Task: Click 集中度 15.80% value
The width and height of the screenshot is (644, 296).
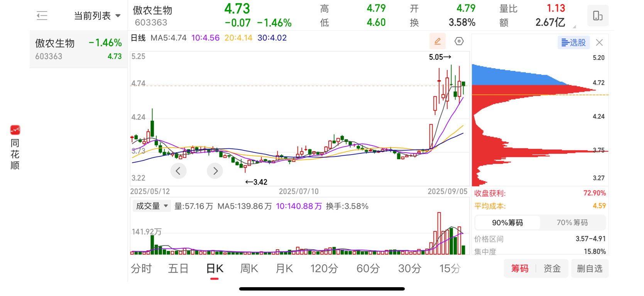Action: 595,251
